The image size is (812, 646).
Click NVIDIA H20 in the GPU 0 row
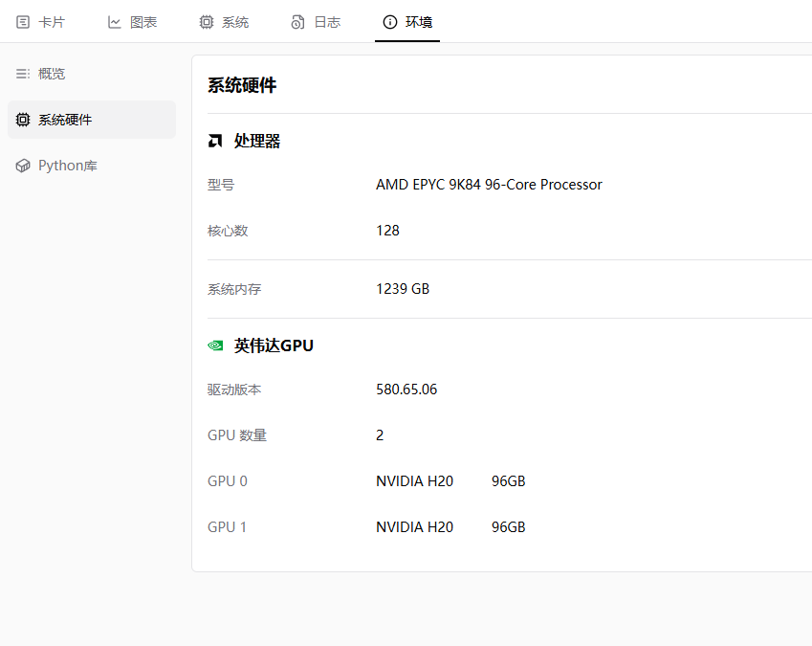coord(414,481)
